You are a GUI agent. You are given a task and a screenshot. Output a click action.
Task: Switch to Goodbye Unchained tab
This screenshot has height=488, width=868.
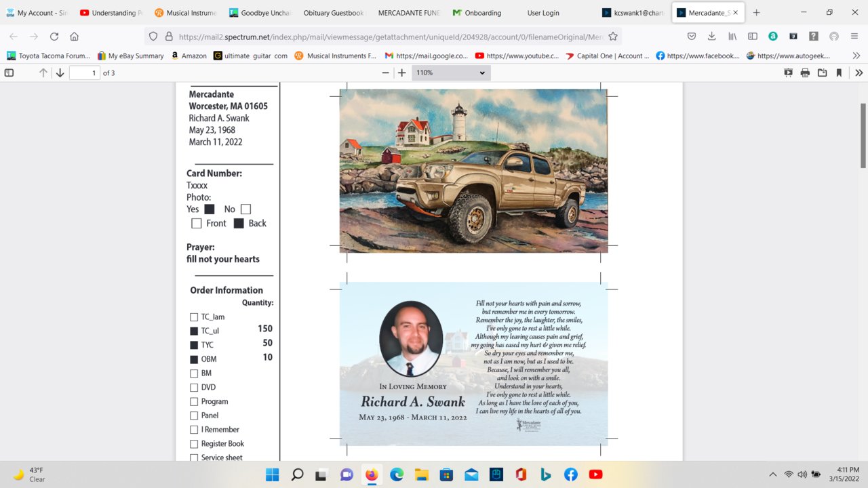260,12
